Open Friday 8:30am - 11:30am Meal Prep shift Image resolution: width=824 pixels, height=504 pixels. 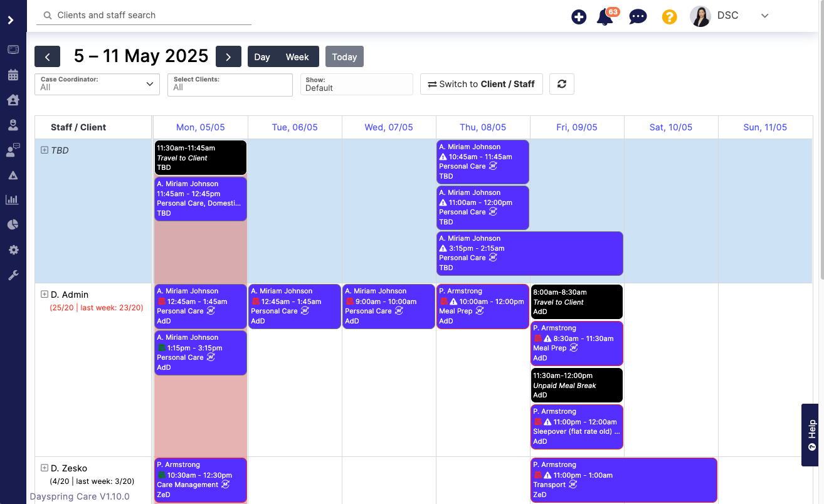pos(577,343)
